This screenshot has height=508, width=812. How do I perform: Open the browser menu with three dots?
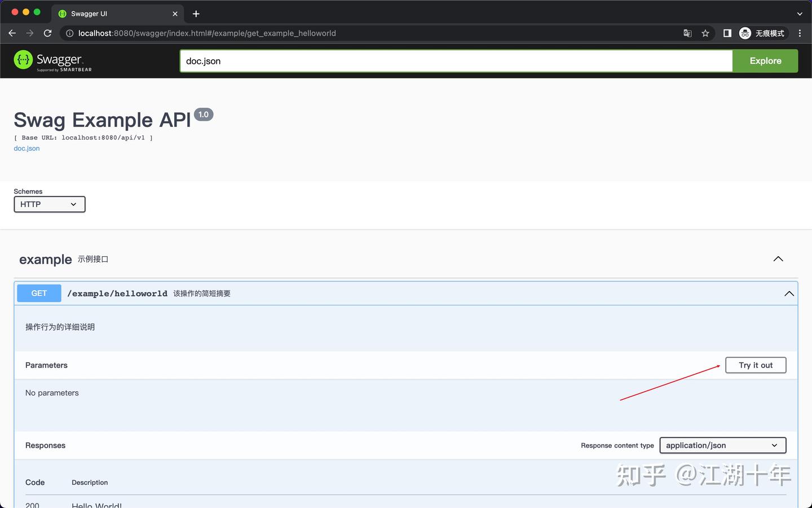pyautogui.click(x=799, y=33)
